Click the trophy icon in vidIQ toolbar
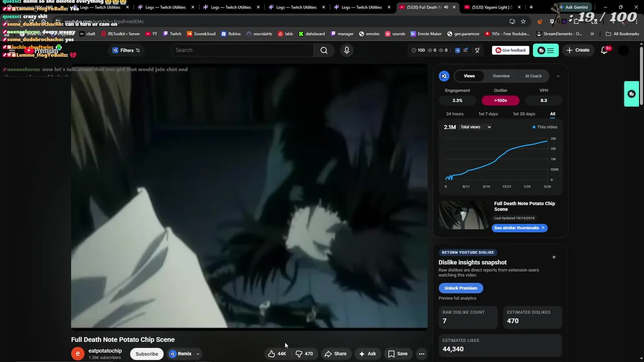Viewport: 644px width, 362px height. tap(477, 50)
